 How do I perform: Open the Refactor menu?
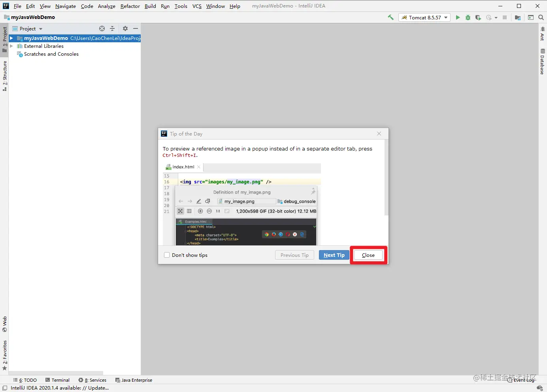(x=130, y=6)
